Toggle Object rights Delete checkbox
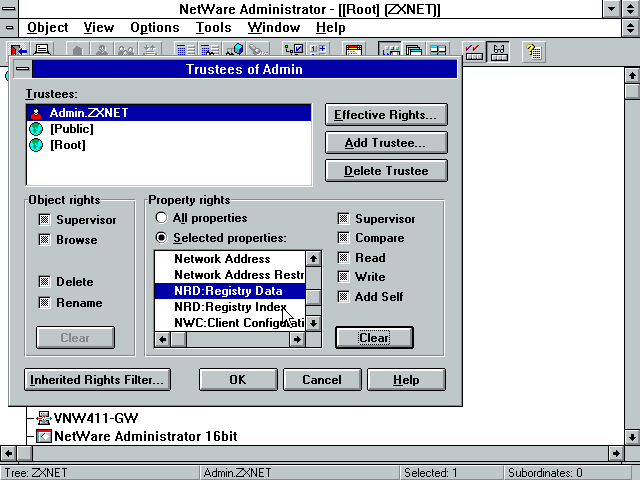 44,282
